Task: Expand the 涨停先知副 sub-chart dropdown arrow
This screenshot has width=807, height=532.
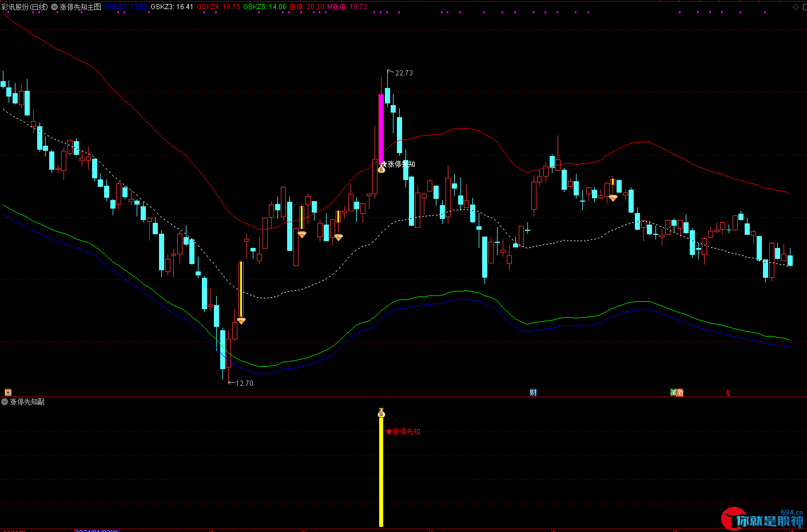Action: [5, 402]
